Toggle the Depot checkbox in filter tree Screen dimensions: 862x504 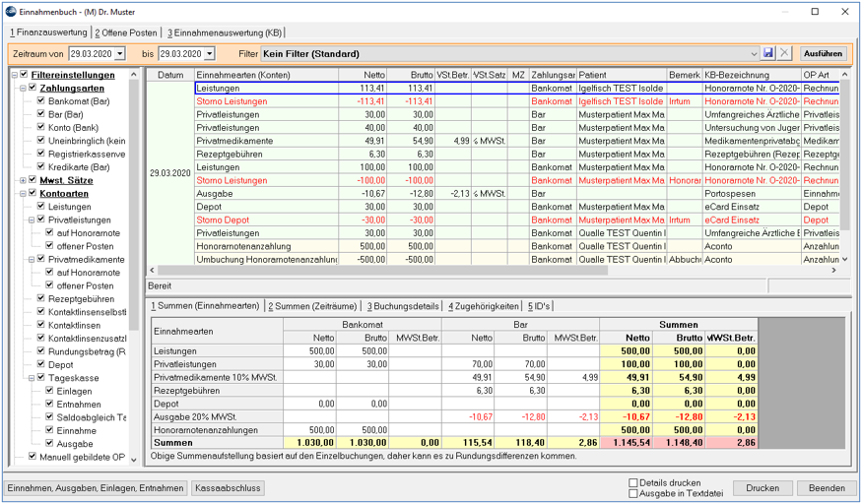(x=41, y=364)
